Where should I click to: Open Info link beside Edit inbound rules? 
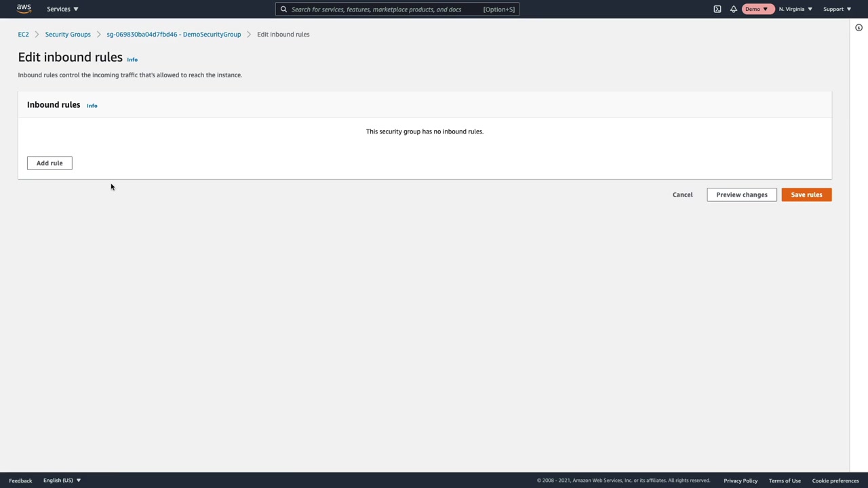pos(132,60)
